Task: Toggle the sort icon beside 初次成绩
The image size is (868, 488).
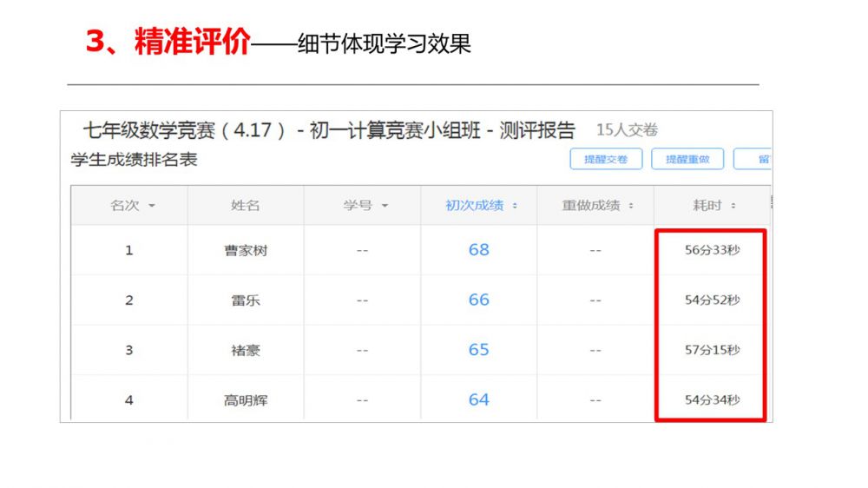Action: point(515,206)
